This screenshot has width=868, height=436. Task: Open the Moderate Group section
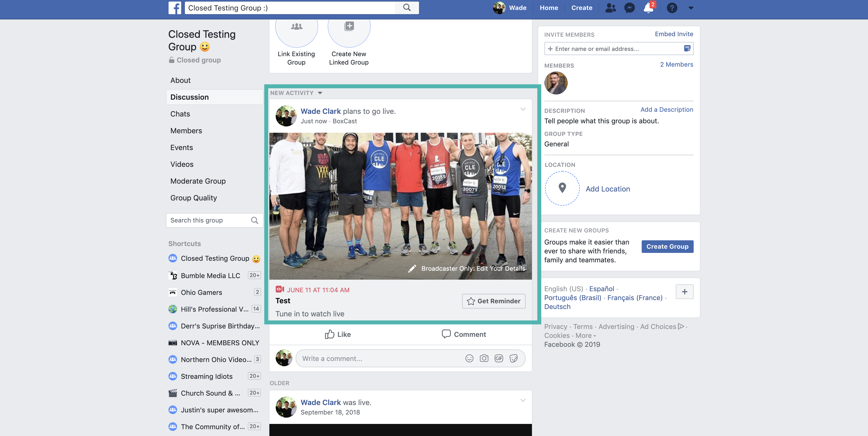point(198,181)
